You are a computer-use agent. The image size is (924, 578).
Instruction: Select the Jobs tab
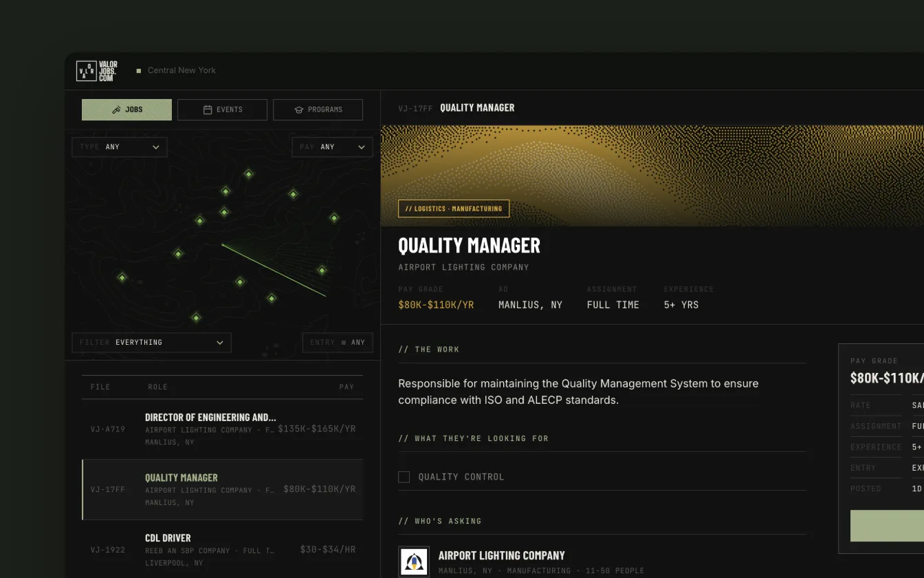(126, 110)
